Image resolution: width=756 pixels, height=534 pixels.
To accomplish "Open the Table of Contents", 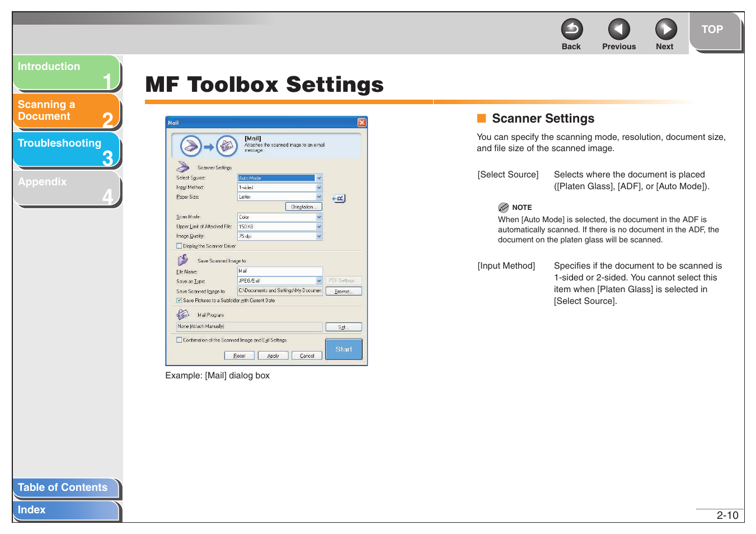I will click(65, 488).
